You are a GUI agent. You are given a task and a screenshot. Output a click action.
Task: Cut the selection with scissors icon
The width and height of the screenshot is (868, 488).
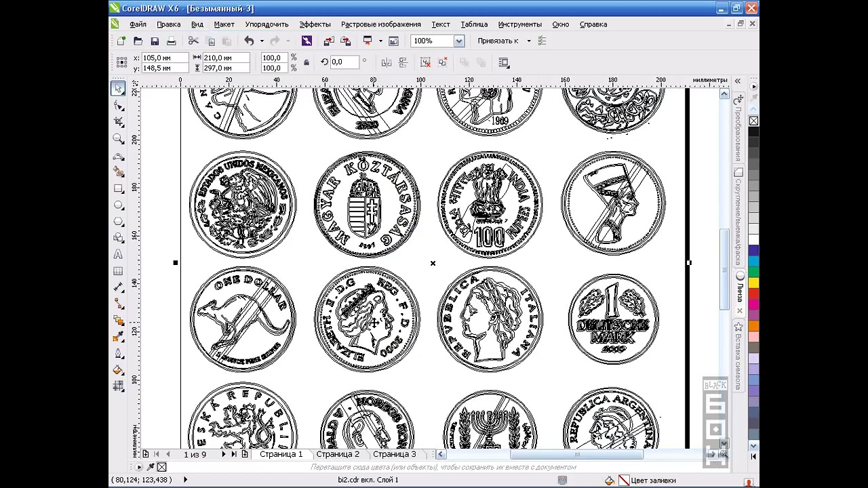click(x=193, y=41)
